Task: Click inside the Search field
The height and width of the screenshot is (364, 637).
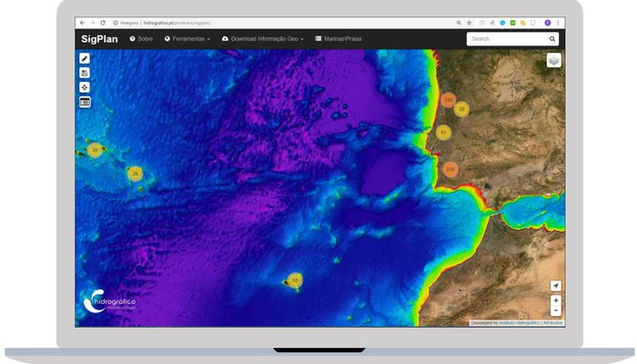Action: pyautogui.click(x=505, y=39)
